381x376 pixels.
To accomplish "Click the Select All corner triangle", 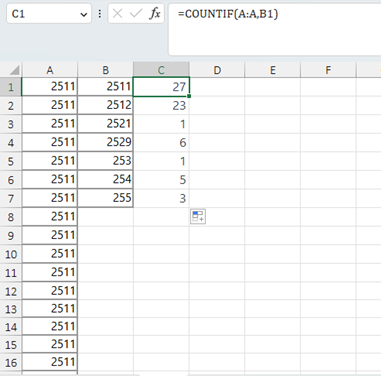I will point(12,70).
